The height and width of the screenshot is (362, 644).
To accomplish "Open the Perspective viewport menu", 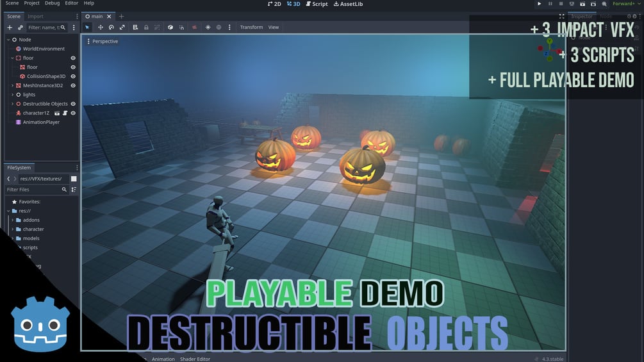I will pyautogui.click(x=103, y=41).
